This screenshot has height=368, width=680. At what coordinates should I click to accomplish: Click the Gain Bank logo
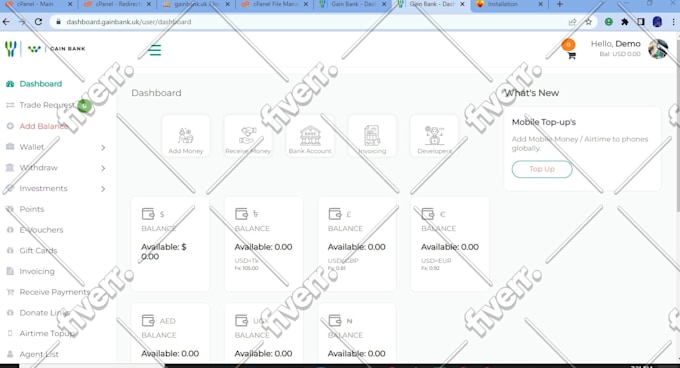(45, 49)
